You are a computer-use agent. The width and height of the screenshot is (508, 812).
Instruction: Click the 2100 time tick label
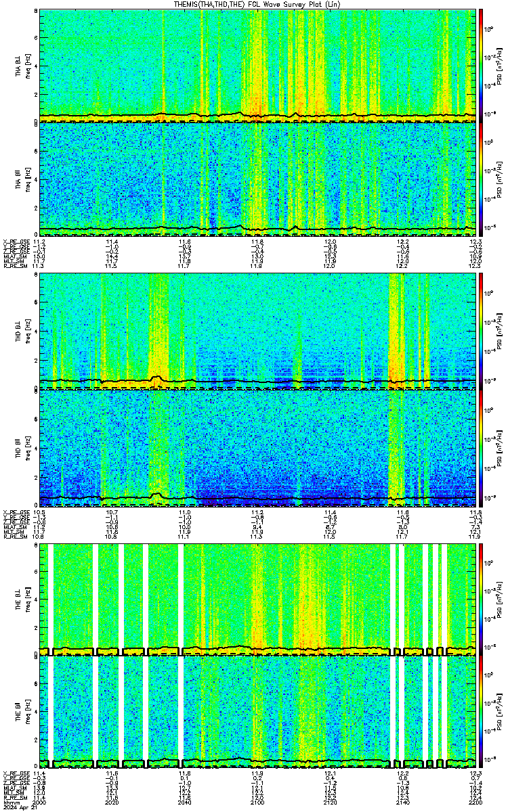pyautogui.click(x=257, y=803)
